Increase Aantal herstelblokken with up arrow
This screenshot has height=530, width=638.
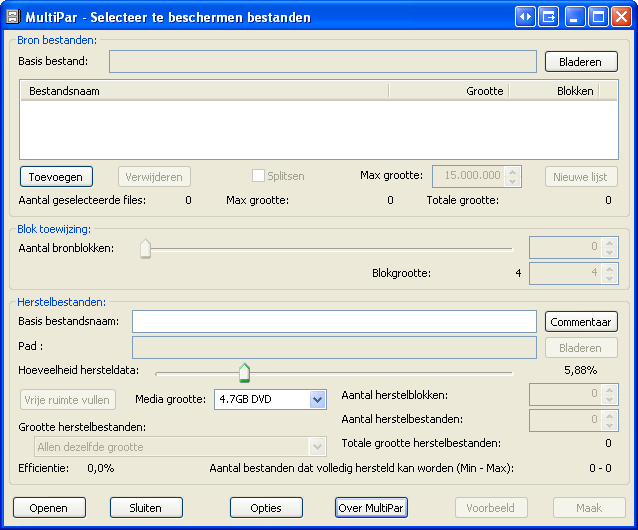[x=610, y=389]
